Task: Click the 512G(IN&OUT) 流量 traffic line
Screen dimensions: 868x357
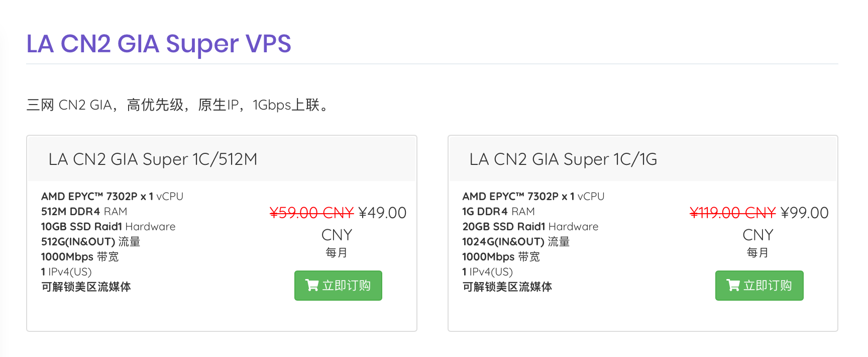Action: click(90, 242)
